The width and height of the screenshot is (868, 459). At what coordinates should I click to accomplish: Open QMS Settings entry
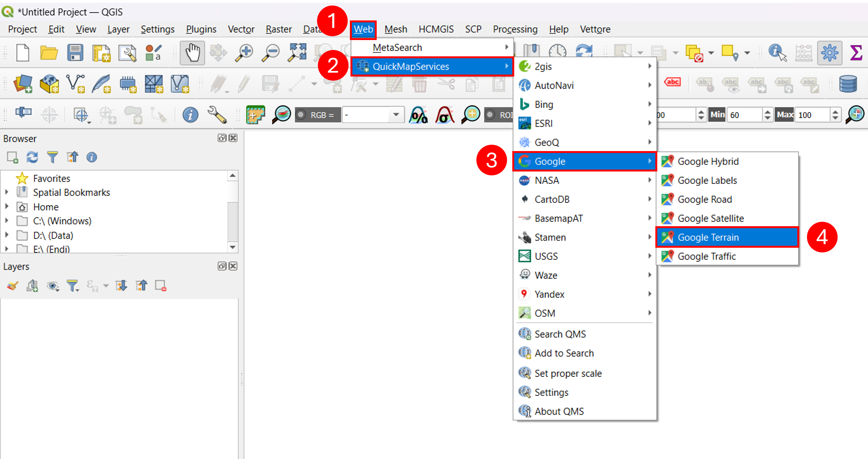coord(585,392)
